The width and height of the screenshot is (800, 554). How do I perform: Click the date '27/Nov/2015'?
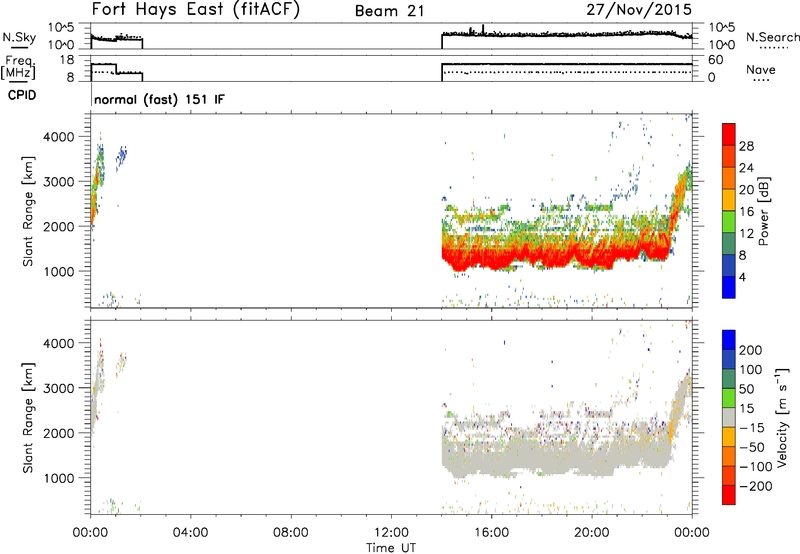point(639,10)
